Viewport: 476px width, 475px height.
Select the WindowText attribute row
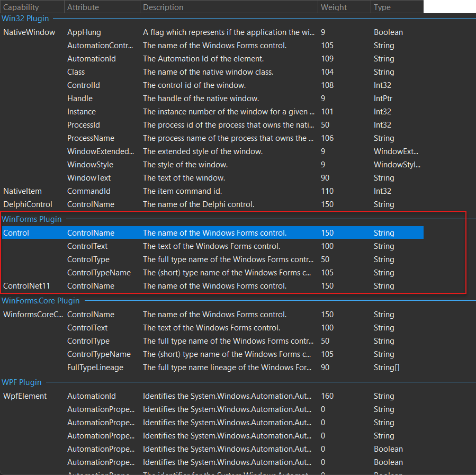pyautogui.click(x=212, y=178)
